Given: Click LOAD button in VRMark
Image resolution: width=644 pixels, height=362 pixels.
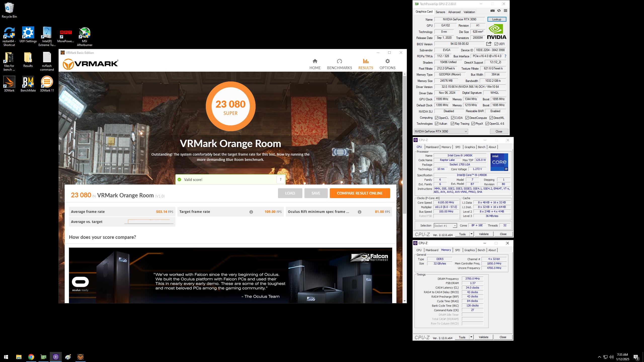Looking at the screenshot, I should point(290,193).
